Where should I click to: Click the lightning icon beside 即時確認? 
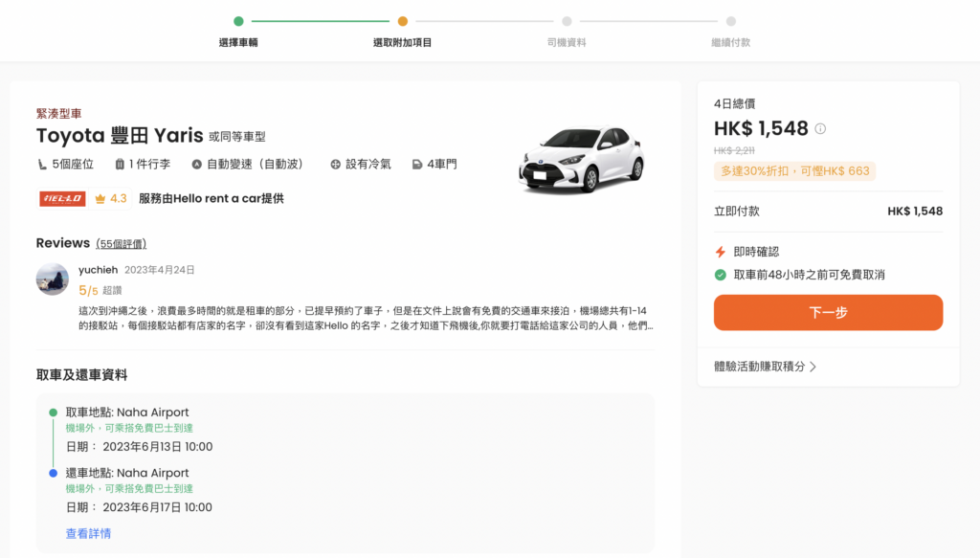point(721,252)
